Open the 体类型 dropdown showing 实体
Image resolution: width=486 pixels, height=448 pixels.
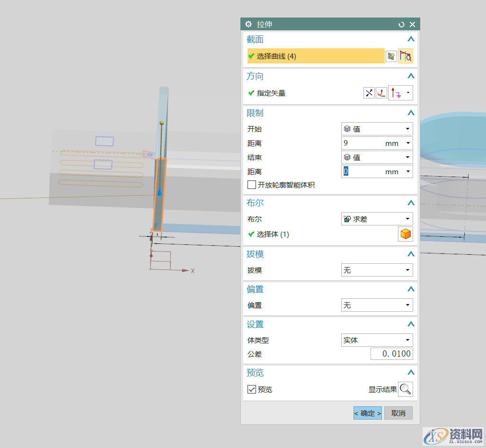(377, 340)
